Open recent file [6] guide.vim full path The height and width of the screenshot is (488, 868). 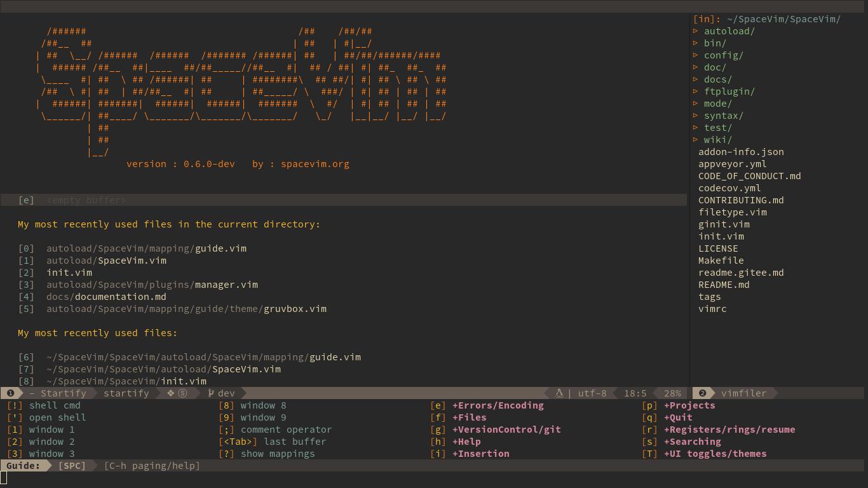[x=189, y=357]
